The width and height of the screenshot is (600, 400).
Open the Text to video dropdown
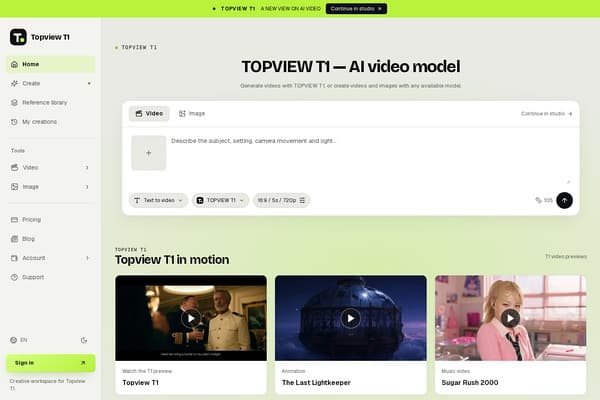(x=158, y=200)
